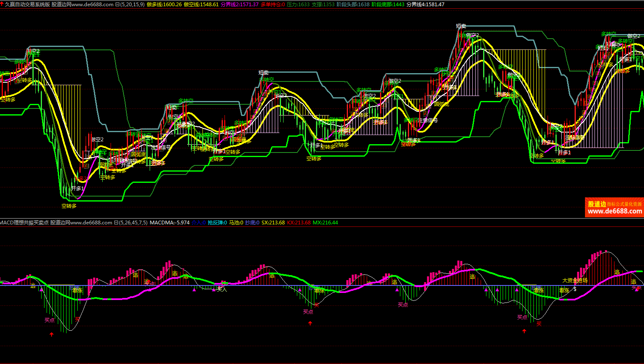Select the 做空线:1548.61 indicator readout

pyautogui.click(x=201, y=5)
